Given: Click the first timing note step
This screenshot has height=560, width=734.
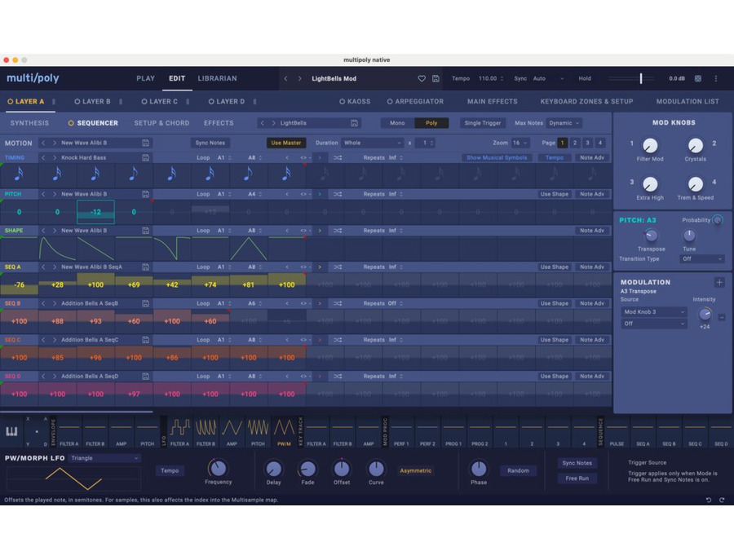Looking at the screenshot, I should click(19, 174).
